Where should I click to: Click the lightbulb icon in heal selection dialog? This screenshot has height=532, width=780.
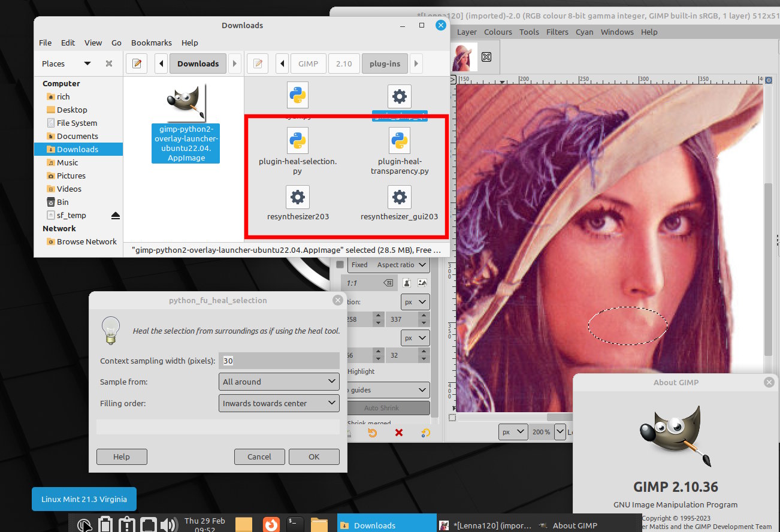point(110,330)
